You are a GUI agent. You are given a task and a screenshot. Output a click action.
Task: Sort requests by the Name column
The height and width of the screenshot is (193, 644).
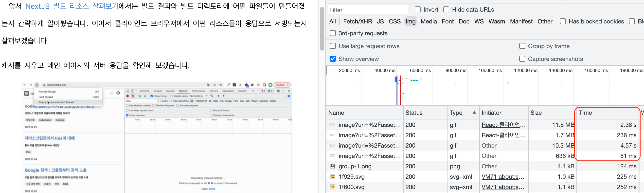point(364,113)
